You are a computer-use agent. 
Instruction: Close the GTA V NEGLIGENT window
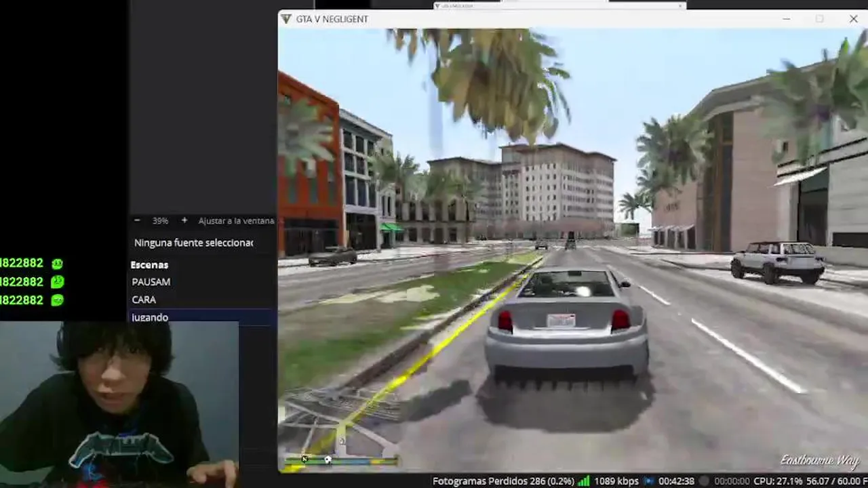(853, 19)
